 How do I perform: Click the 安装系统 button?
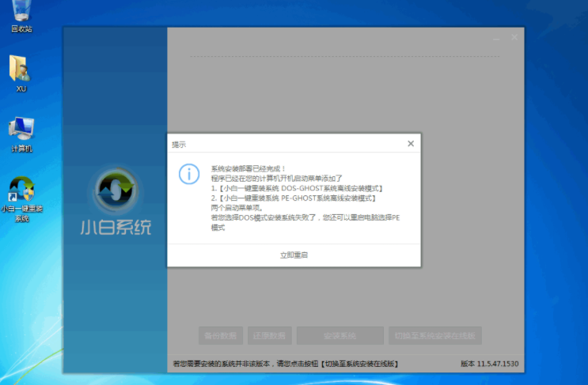pyautogui.click(x=340, y=335)
